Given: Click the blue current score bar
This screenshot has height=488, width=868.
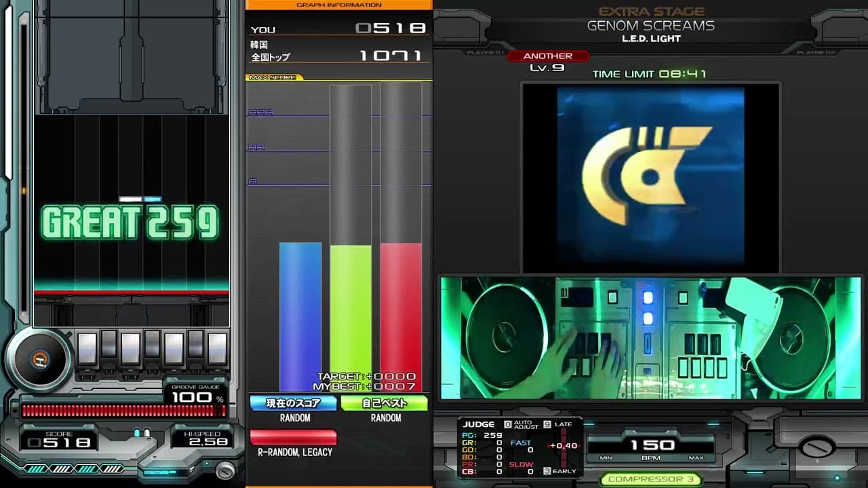Looking at the screenshot, I should [x=300, y=317].
